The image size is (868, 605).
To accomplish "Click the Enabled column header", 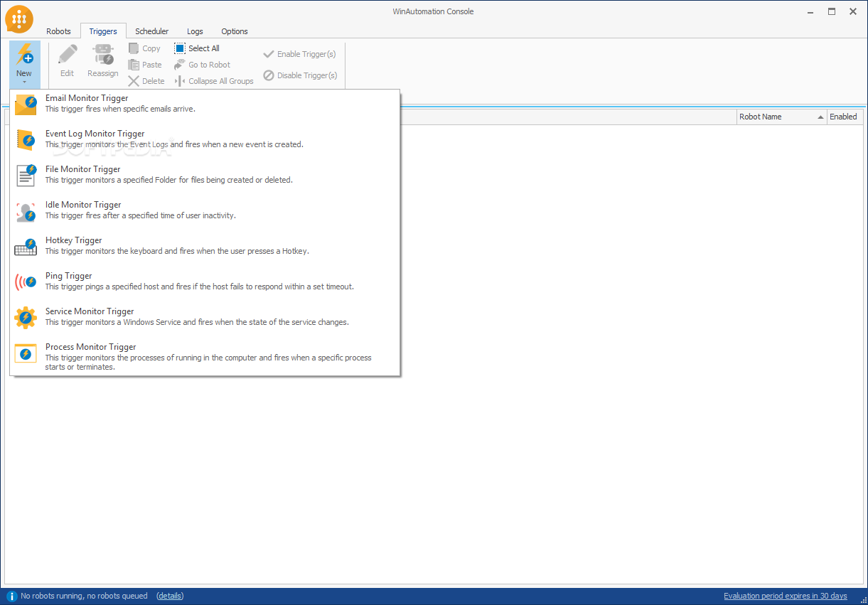I will point(844,117).
